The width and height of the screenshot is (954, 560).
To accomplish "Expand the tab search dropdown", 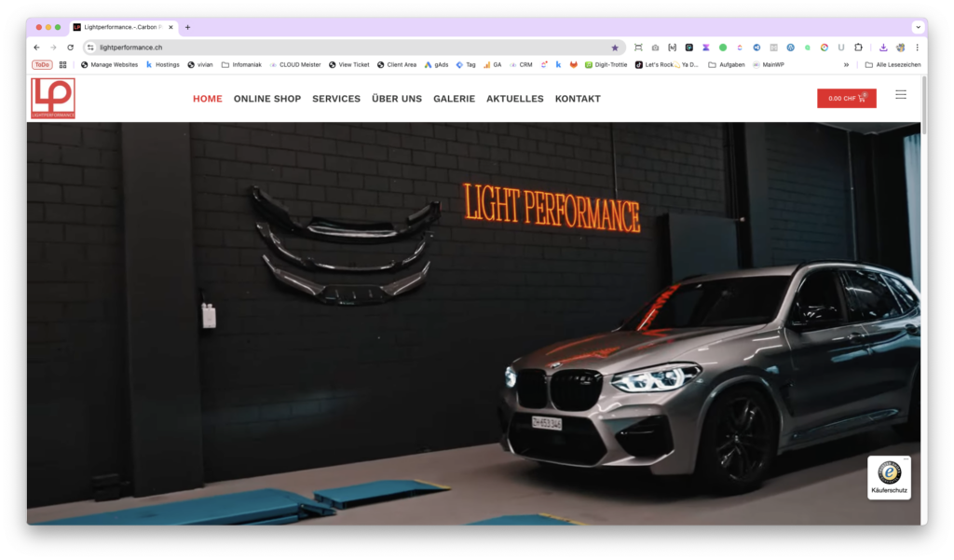I will [x=918, y=27].
